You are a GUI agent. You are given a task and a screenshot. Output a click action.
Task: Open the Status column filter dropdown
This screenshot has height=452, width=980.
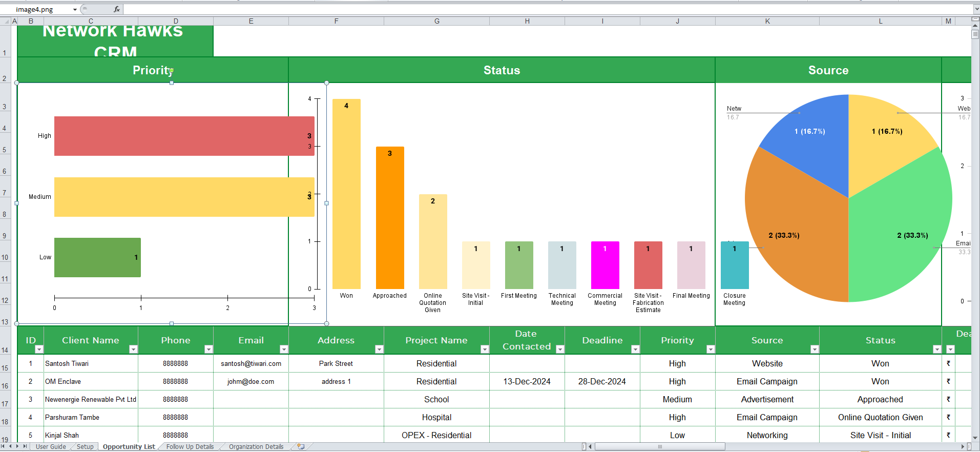click(937, 349)
